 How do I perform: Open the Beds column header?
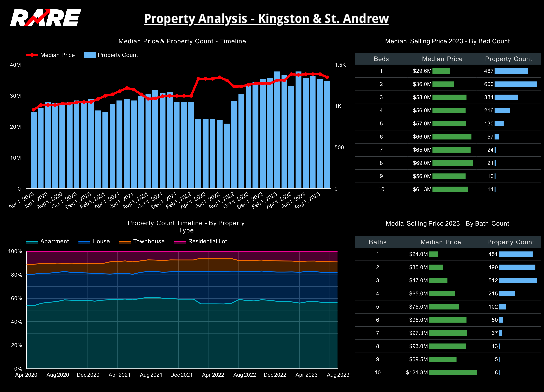381,59
